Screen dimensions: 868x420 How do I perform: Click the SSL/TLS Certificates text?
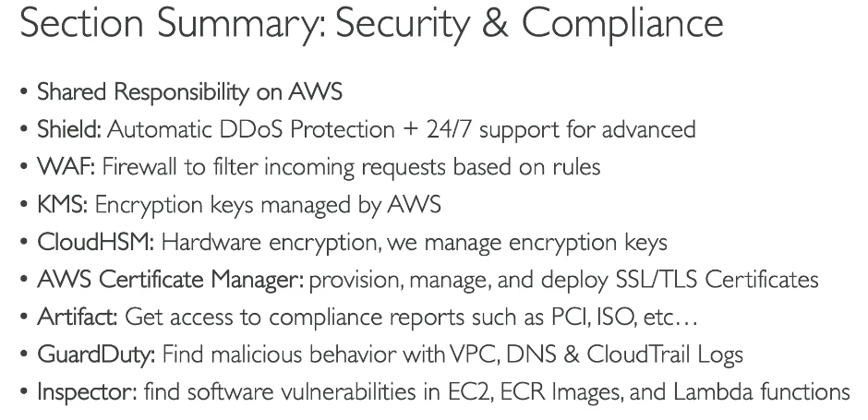[717, 280]
